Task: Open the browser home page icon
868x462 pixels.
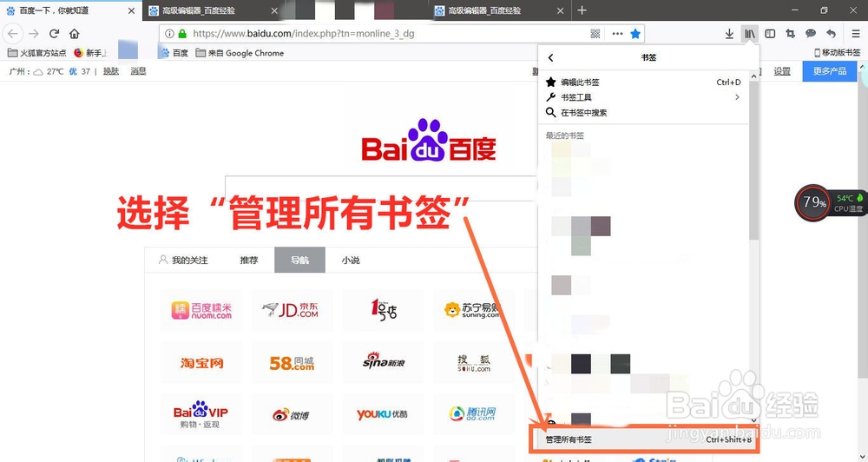Action: pyautogui.click(x=74, y=34)
